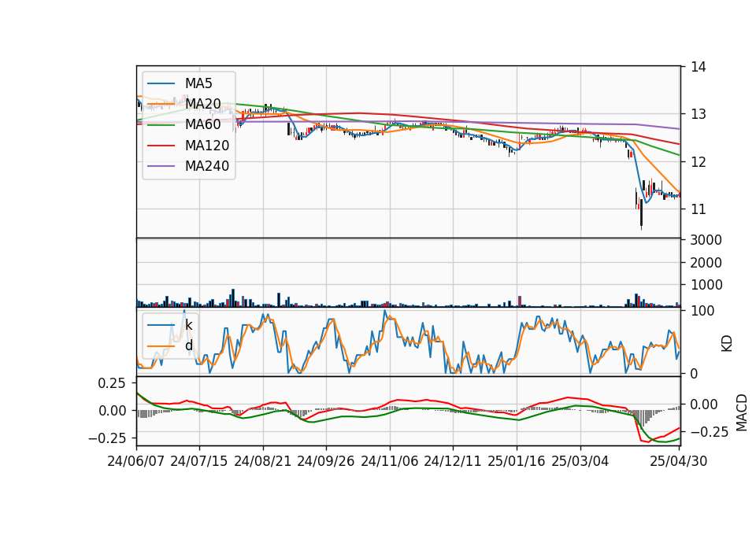This screenshot has width=756, height=543.
Task: Click the price axis value 11
Action: pyautogui.click(x=699, y=209)
